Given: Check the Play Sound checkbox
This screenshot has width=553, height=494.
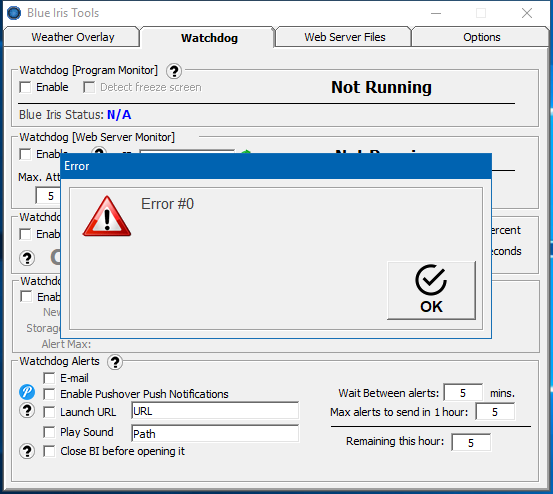Looking at the screenshot, I should pos(49,432).
